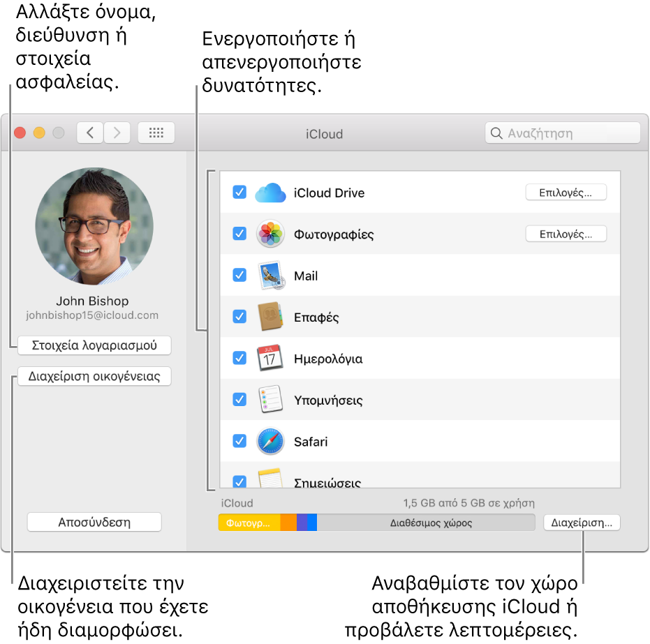Click the yellow minimize window button

pyautogui.click(x=39, y=133)
